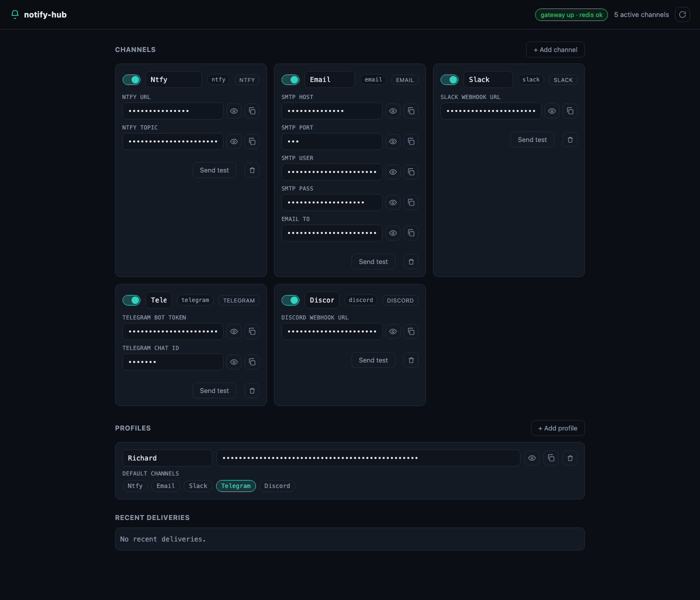Edit the Ntfy channel name field
Screen dimensions: 700x600
point(173,79)
